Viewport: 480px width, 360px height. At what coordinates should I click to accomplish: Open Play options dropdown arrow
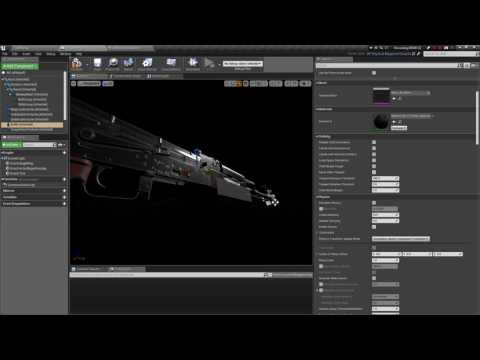(219, 63)
